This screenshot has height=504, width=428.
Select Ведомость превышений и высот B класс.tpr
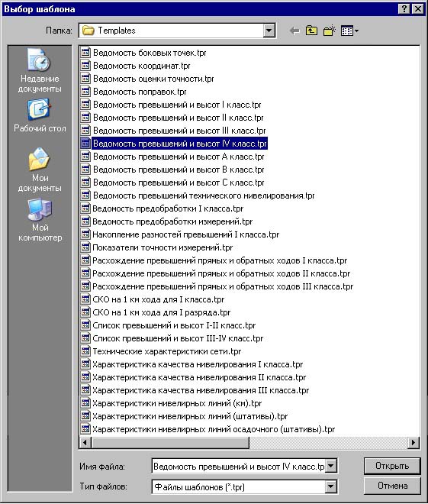tap(179, 170)
